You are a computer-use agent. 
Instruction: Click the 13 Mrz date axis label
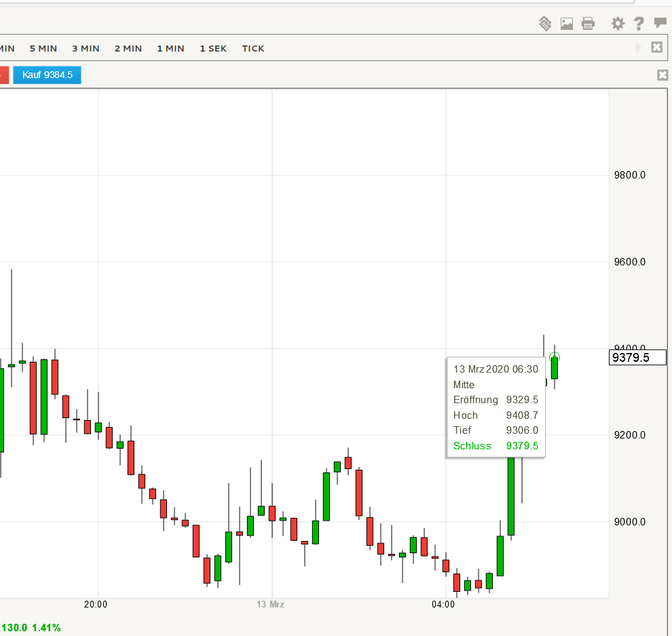pyautogui.click(x=270, y=604)
